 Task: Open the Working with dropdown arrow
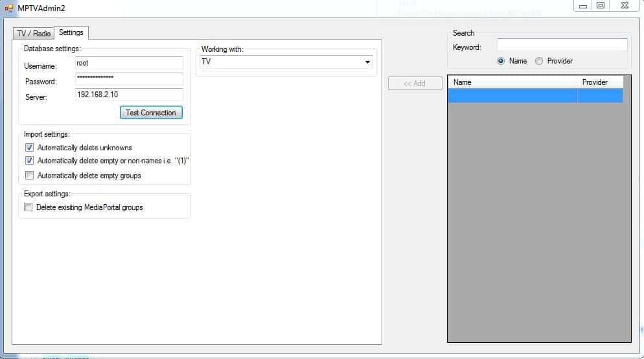(368, 62)
